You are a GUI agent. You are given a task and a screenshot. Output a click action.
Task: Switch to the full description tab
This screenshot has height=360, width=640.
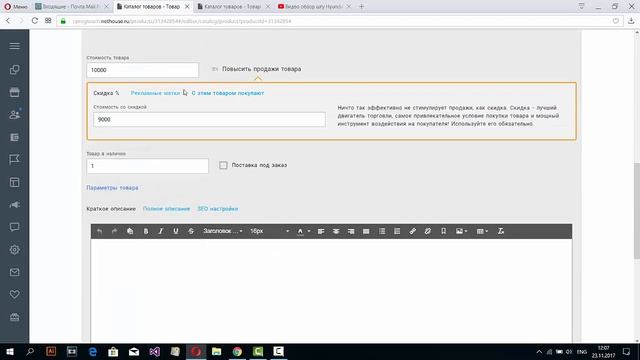(x=167, y=209)
